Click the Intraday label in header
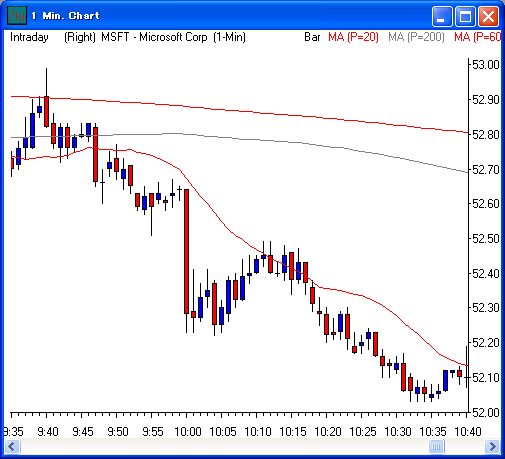 29,37
